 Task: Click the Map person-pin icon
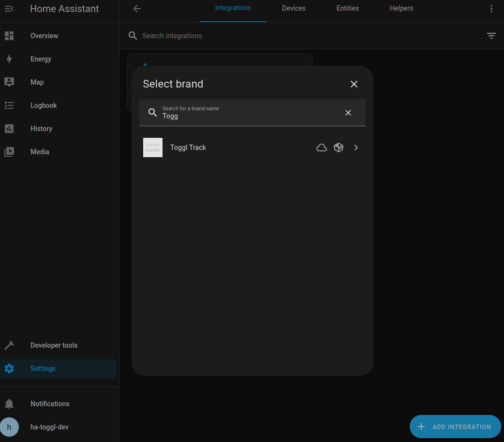pos(9,82)
